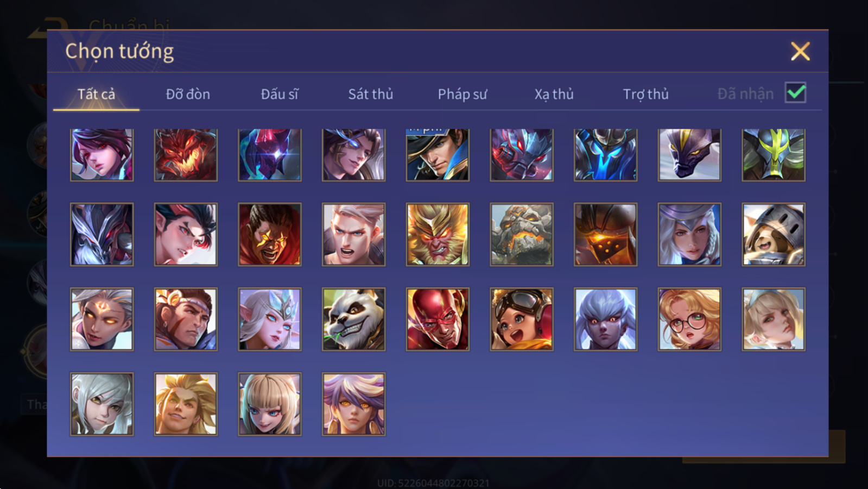Switch to the Đấu sĩ tab
The image size is (868, 489).
click(279, 94)
